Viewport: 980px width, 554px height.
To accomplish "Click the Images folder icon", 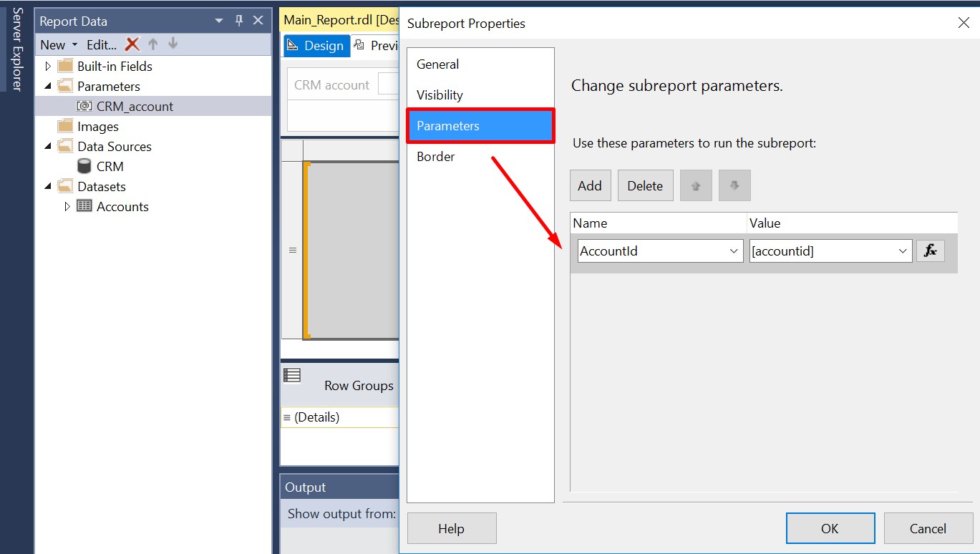I will point(65,126).
